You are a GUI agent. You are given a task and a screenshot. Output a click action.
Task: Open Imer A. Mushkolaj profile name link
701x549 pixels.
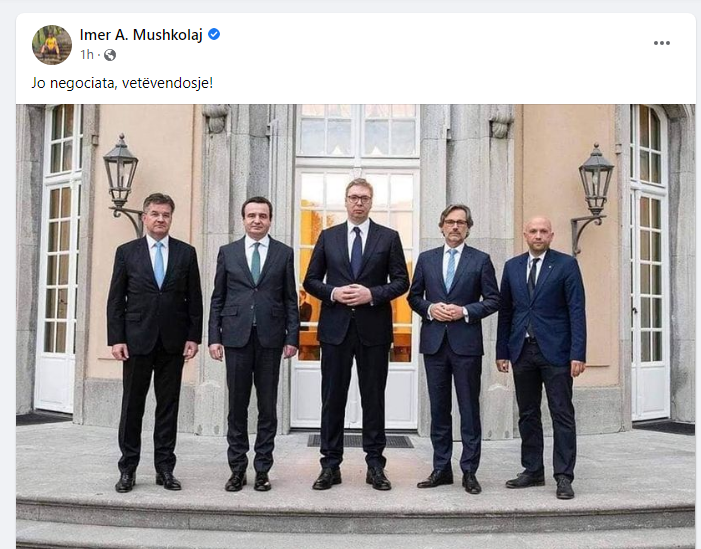point(141,34)
